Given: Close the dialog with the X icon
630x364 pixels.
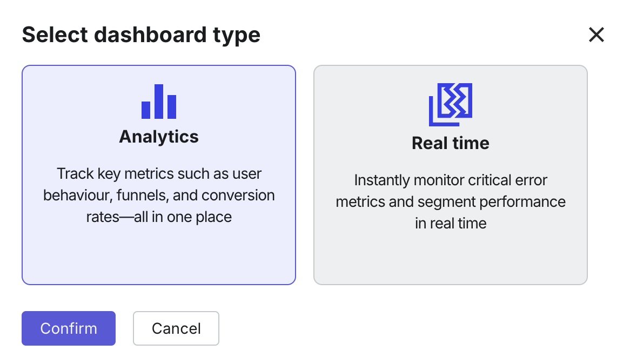Looking at the screenshot, I should (x=597, y=35).
